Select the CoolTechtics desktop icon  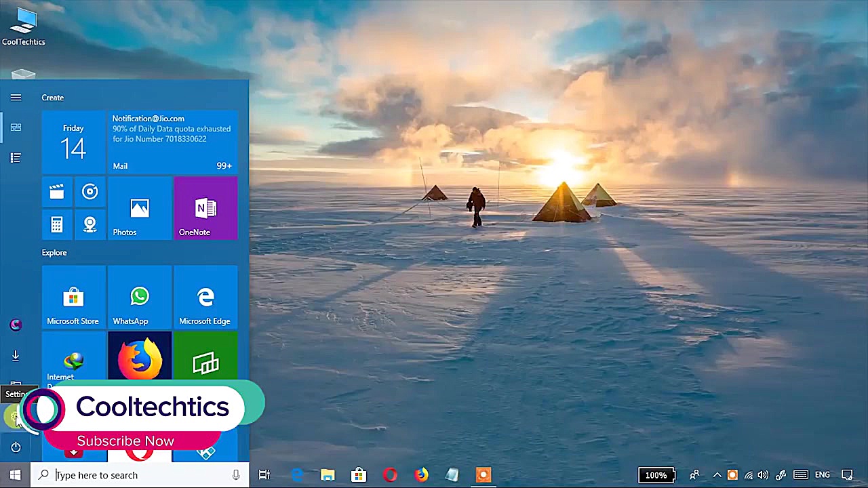point(23,27)
